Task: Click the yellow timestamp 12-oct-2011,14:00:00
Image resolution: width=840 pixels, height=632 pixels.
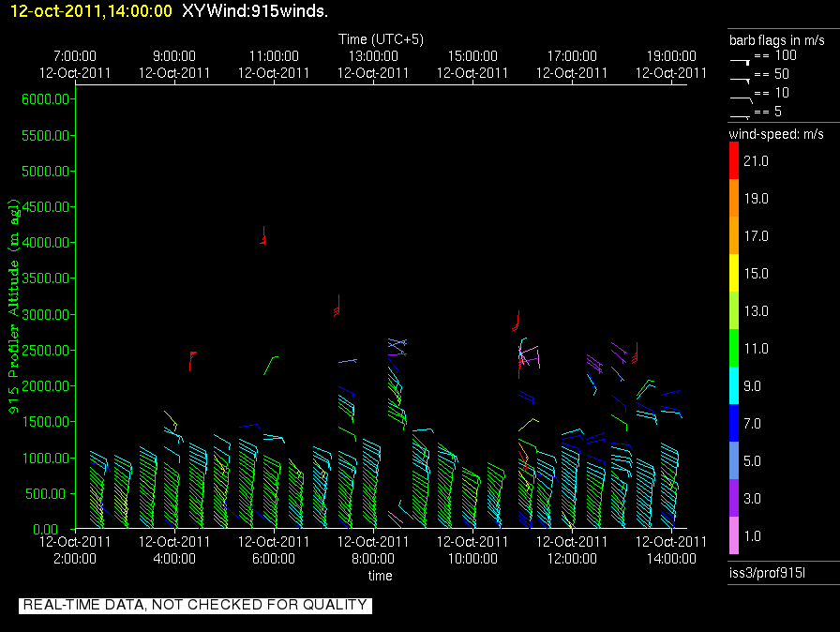Action: pyautogui.click(x=91, y=10)
